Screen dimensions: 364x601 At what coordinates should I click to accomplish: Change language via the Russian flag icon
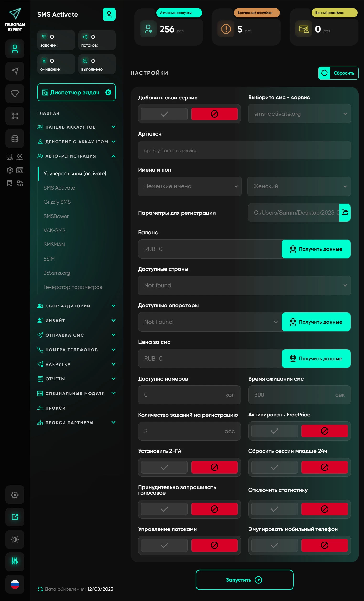[15, 584]
